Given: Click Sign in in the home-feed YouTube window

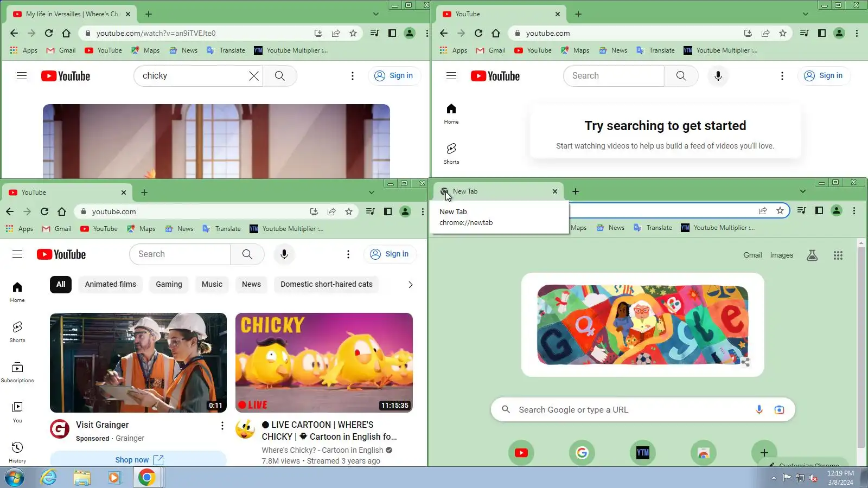Looking at the screenshot, I should tap(390, 254).
